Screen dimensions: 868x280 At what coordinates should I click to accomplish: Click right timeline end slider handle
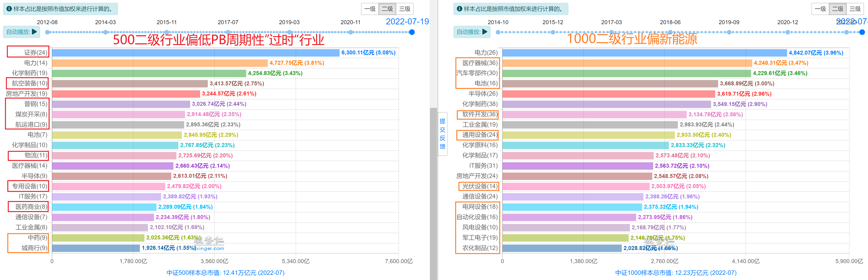[x=862, y=32]
